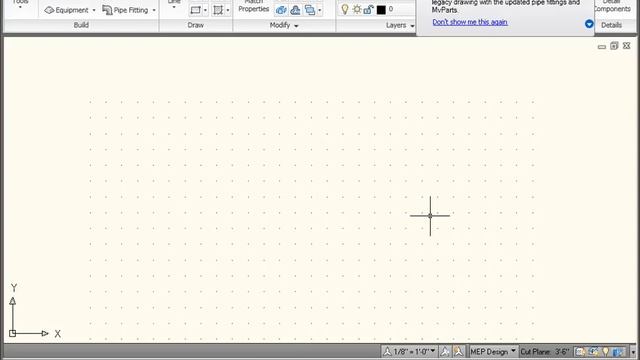Click Match Properties button
This screenshot has width=640, height=360.
tap(253, 6)
